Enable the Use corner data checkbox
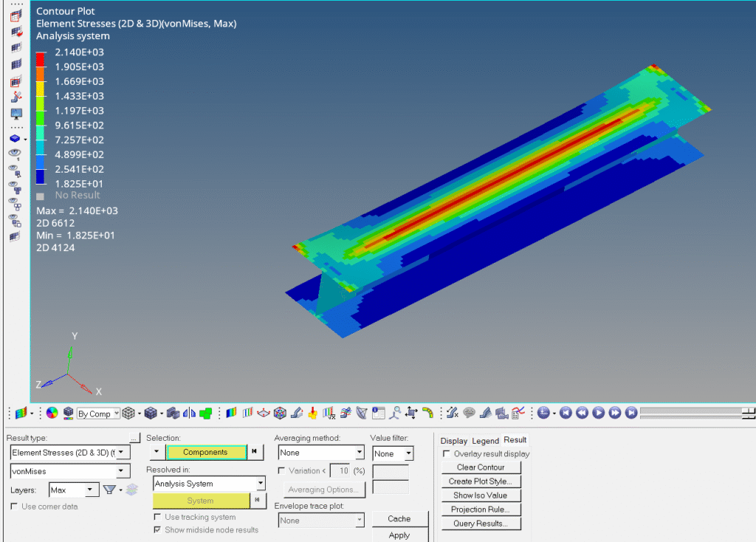Screen dimensions: 756x542 coord(15,507)
